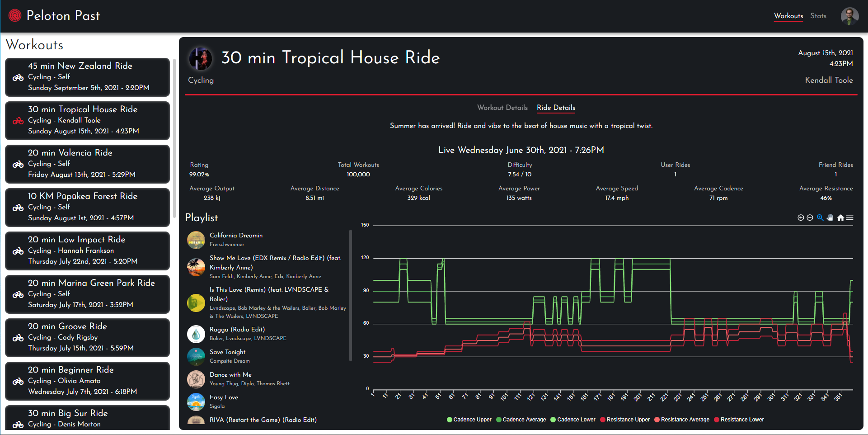Click the Playlist heading

[202, 218]
